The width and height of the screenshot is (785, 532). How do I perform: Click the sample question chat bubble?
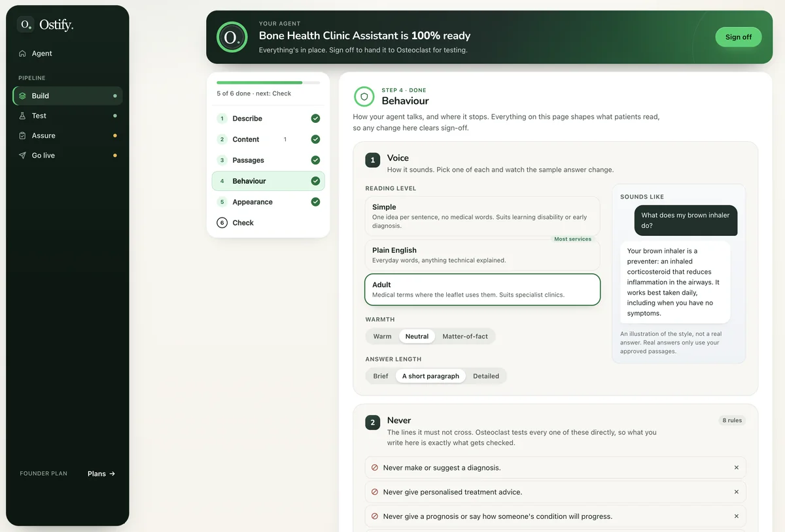(686, 220)
